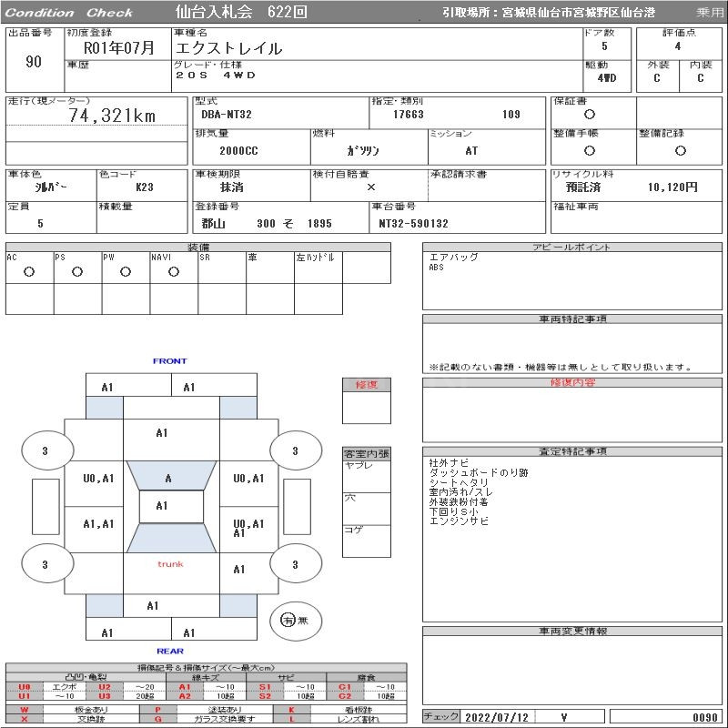Select the chassis number NT32-590132

click(x=413, y=224)
